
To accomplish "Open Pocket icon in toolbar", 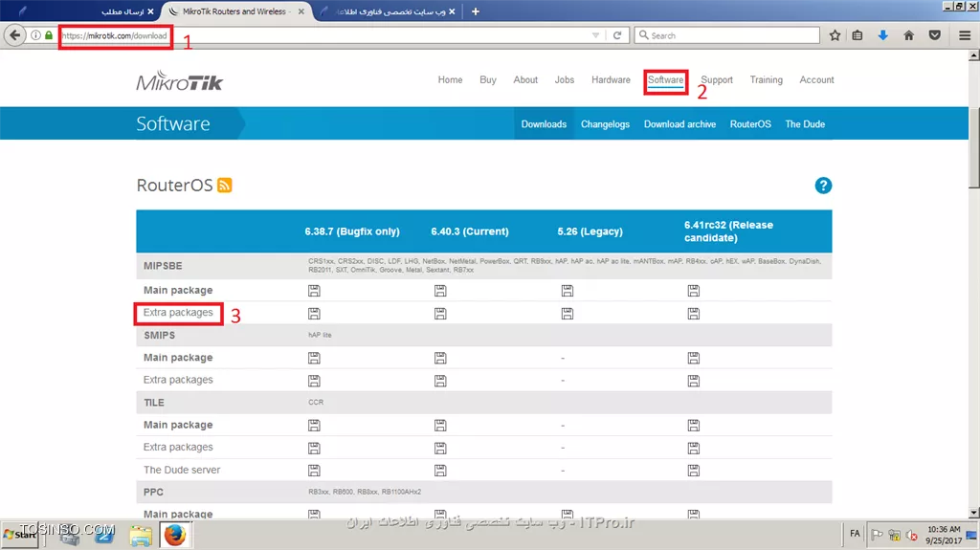I will point(934,35).
